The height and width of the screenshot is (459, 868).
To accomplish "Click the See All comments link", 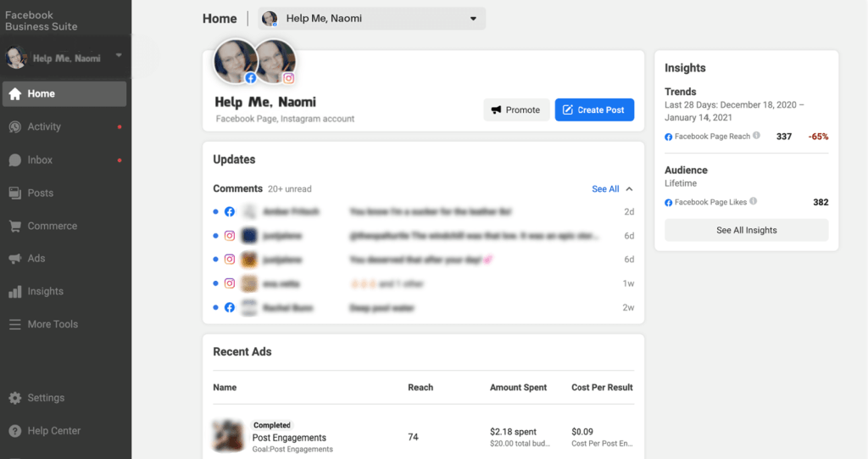I will 605,189.
